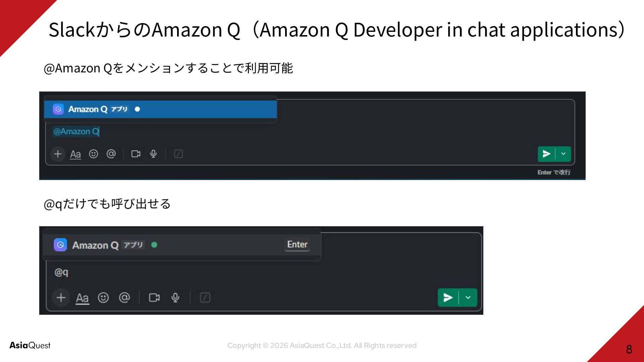Click the plus attach button in upper composer

click(x=58, y=154)
